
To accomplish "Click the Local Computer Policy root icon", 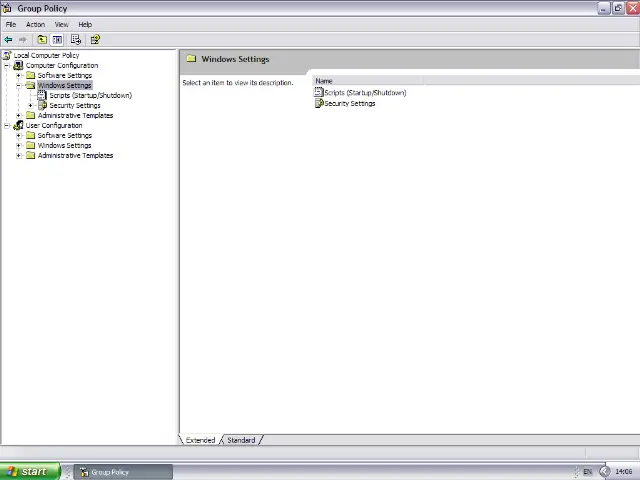I will [x=7, y=55].
